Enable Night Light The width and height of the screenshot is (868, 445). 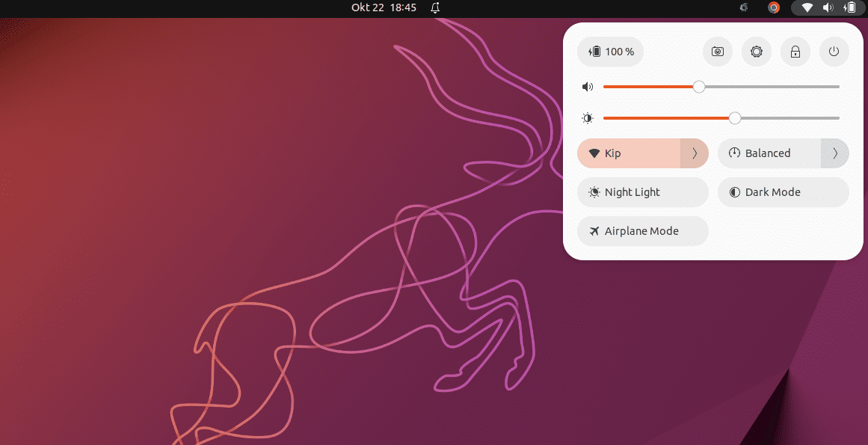[643, 192]
